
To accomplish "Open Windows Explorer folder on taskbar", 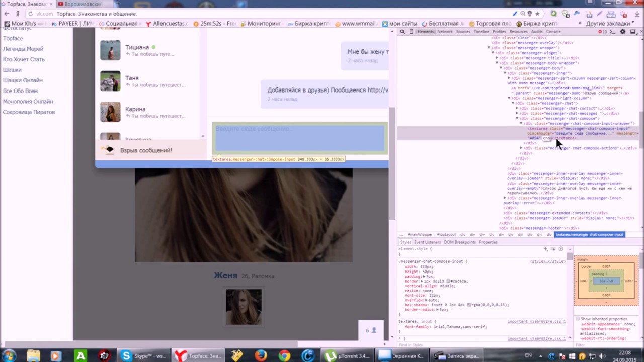I will (33, 355).
